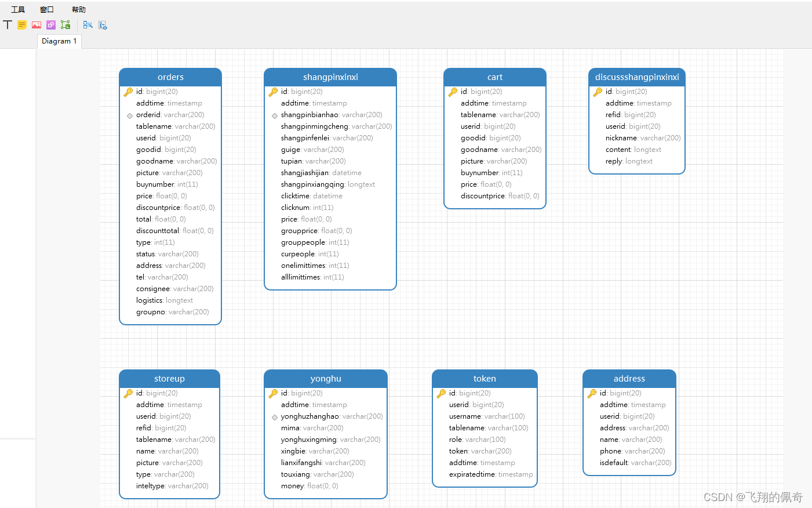The height and width of the screenshot is (508, 812).
Task: Click the isdefault field in address
Action: pos(636,463)
